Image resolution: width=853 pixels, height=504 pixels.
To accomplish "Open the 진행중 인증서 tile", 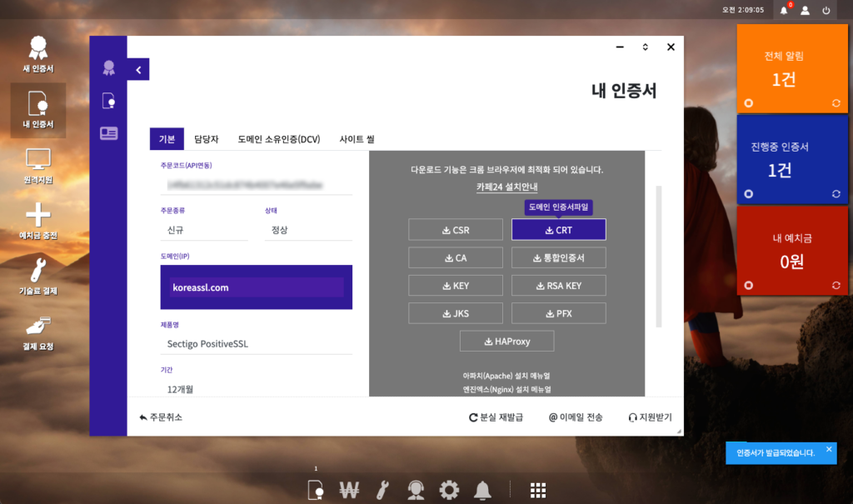I will pos(792,159).
